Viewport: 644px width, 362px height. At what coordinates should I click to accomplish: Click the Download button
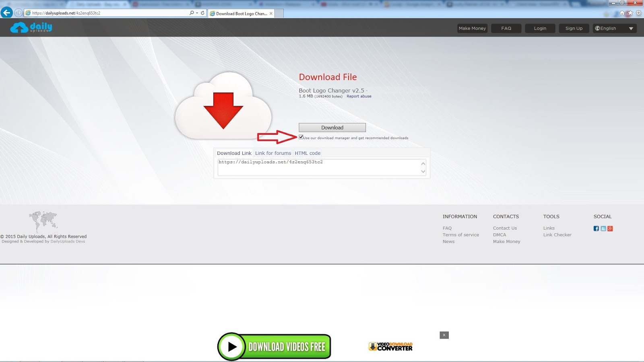click(332, 128)
